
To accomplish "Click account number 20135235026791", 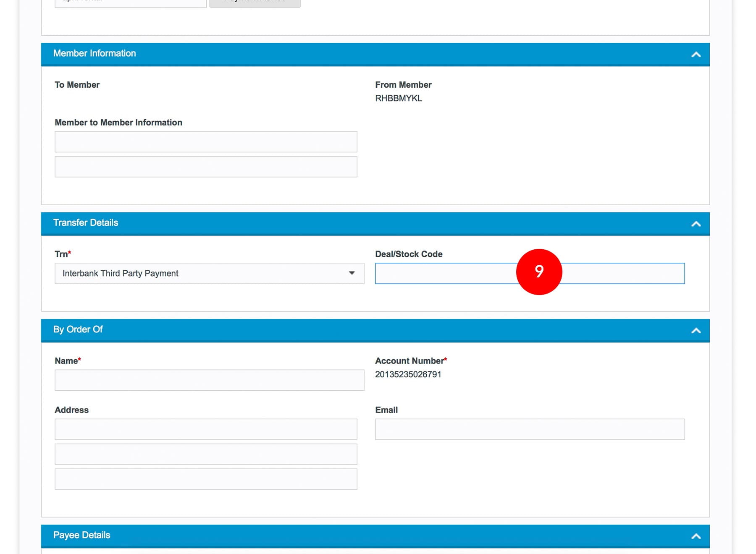I will click(408, 374).
